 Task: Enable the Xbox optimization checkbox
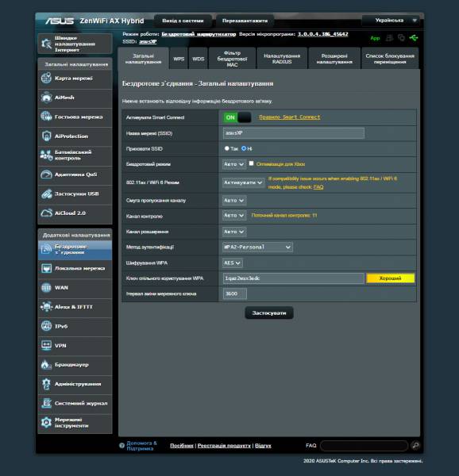(x=251, y=163)
